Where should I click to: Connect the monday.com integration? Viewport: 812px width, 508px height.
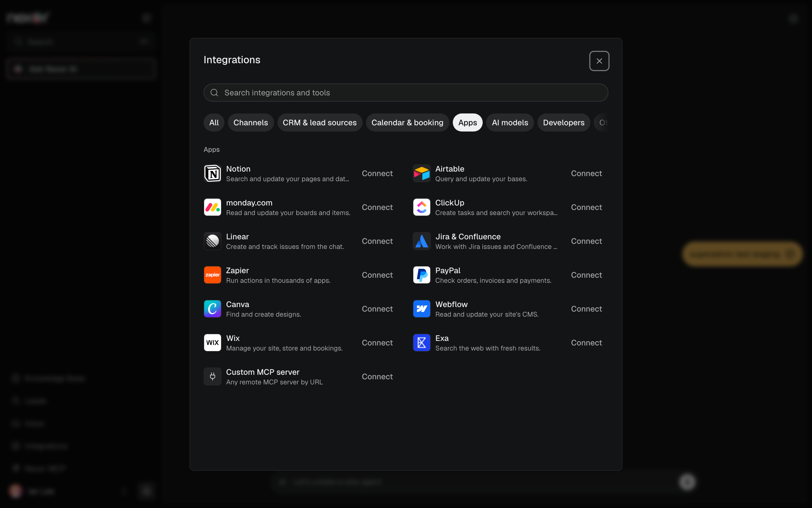[x=377, y=207]
